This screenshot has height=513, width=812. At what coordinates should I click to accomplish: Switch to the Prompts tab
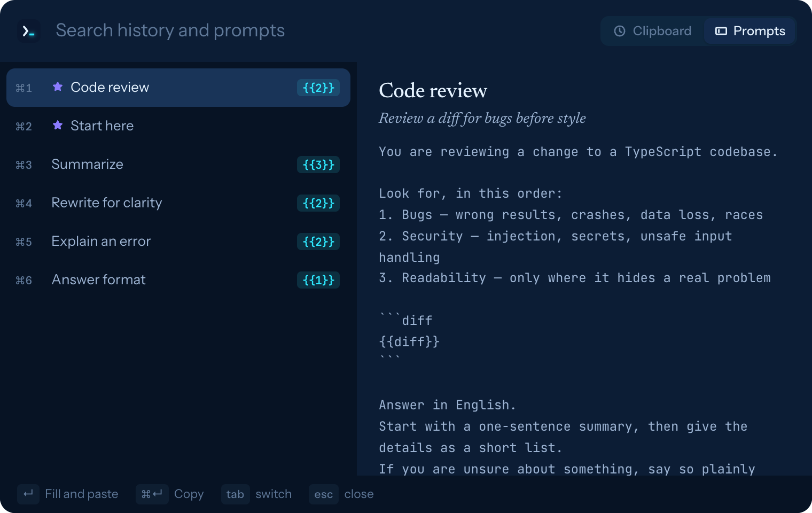pos(750,31)
